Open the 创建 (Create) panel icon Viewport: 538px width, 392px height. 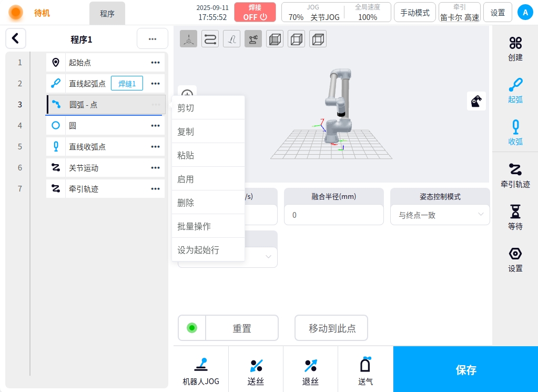point(515,48)
